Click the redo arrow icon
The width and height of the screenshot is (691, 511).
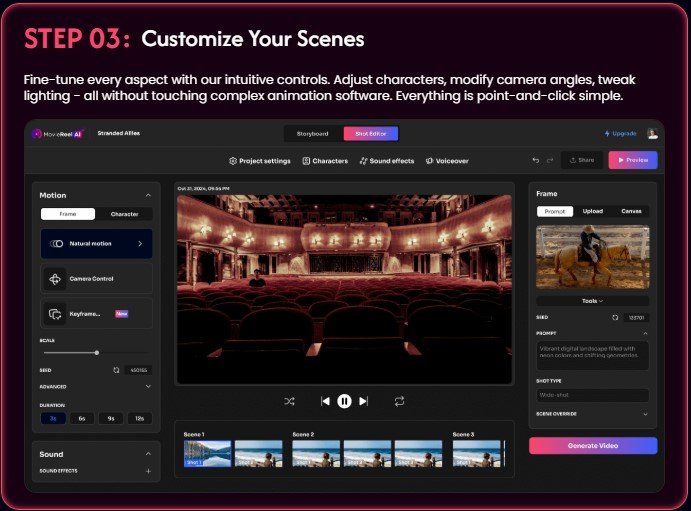549,160
